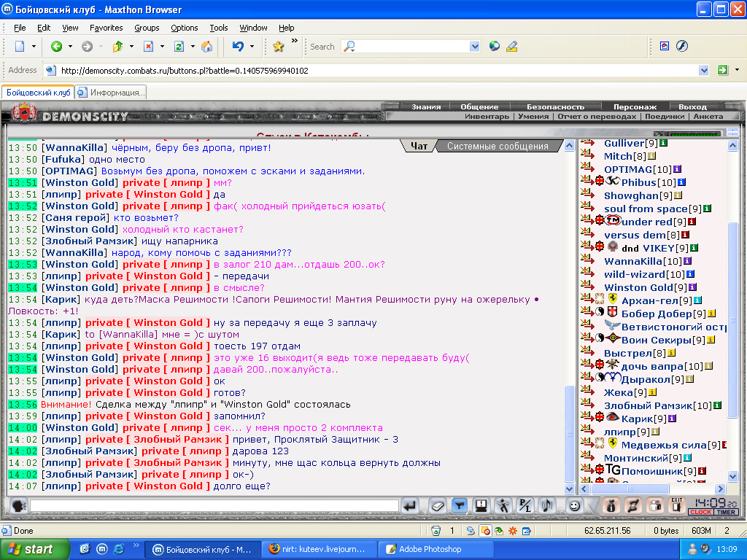Open the Groups menu
The height and width of the screenshot is (560, 747).
(147, 28)
